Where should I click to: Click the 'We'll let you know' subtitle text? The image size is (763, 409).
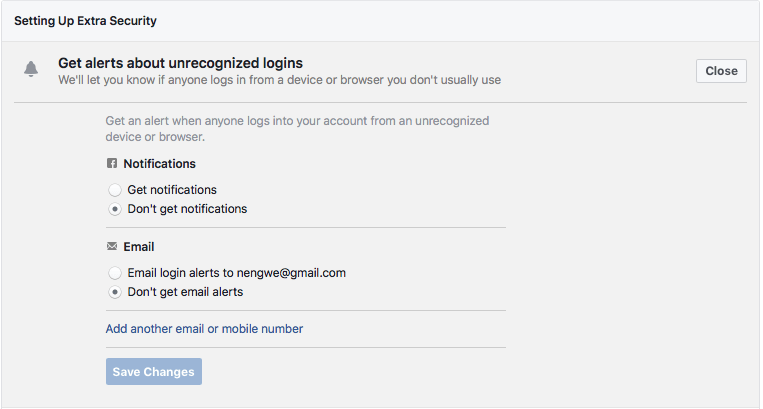[x=280, y=80]
